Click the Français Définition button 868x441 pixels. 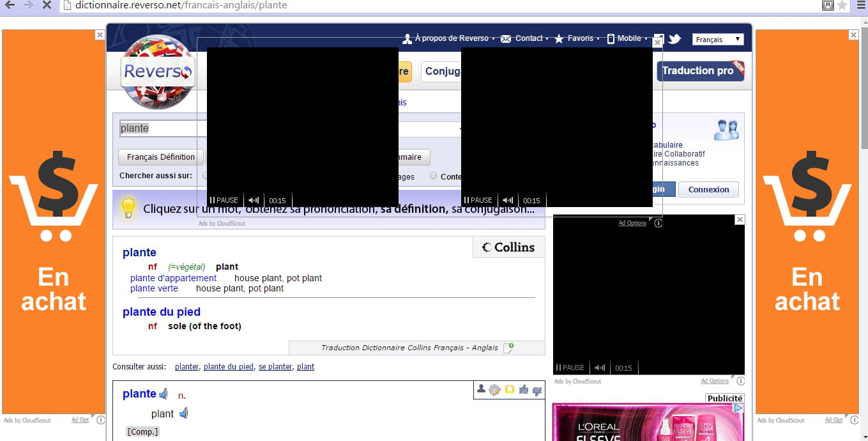pos(161,157)
